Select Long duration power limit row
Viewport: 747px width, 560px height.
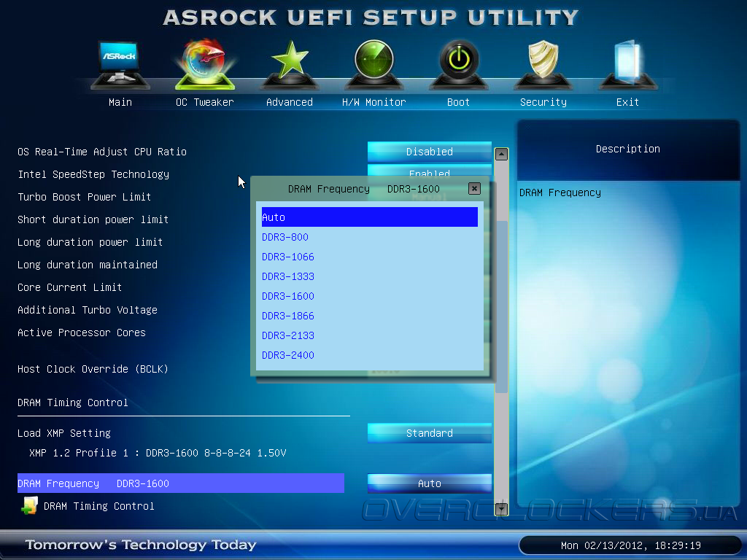[90, 242]
